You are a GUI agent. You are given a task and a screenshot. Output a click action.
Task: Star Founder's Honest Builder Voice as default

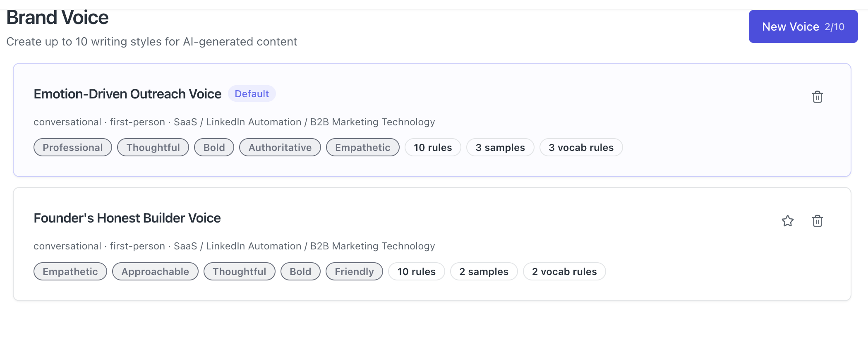787,221
